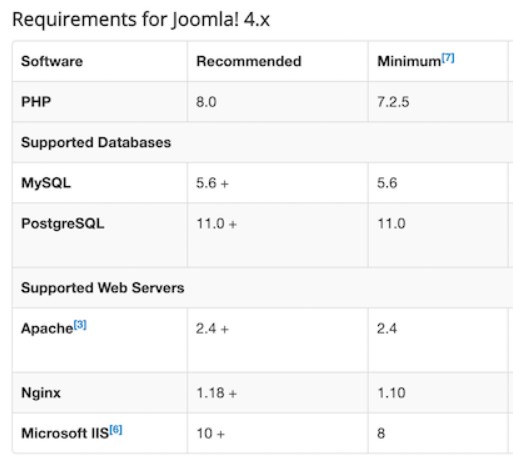Viewport: 513px width, 463px height.
Task: Click the Requirements for Joomla! 4.x heading
Action: (141, 19)
